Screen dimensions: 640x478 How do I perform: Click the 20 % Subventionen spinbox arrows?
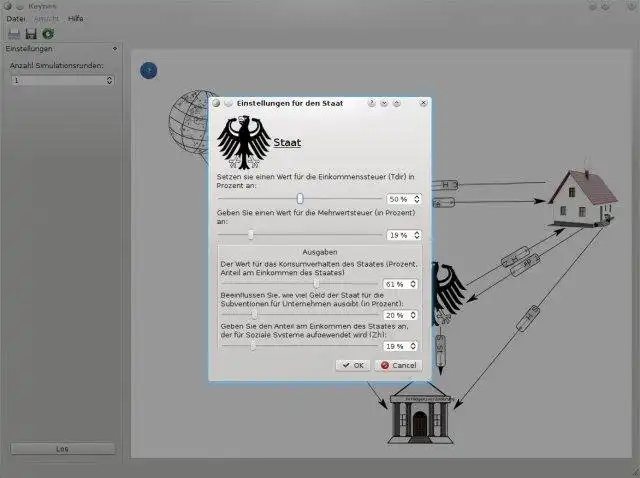coord(413,315)
